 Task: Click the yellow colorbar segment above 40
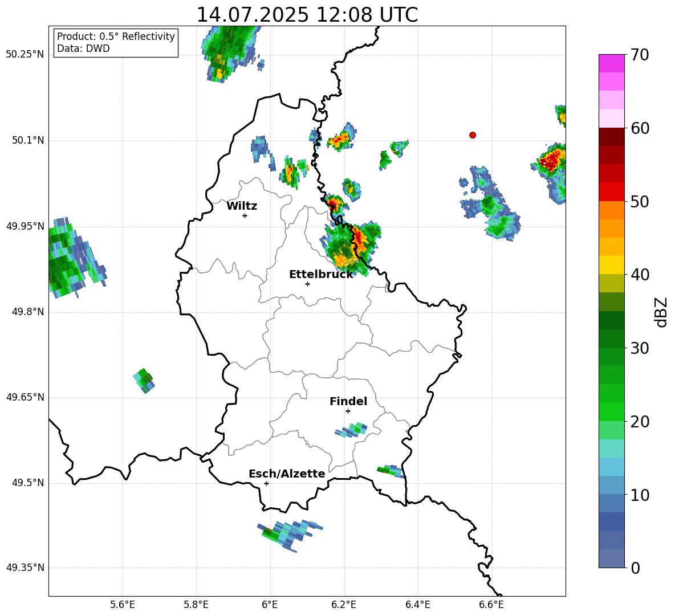tap(611, 265)
